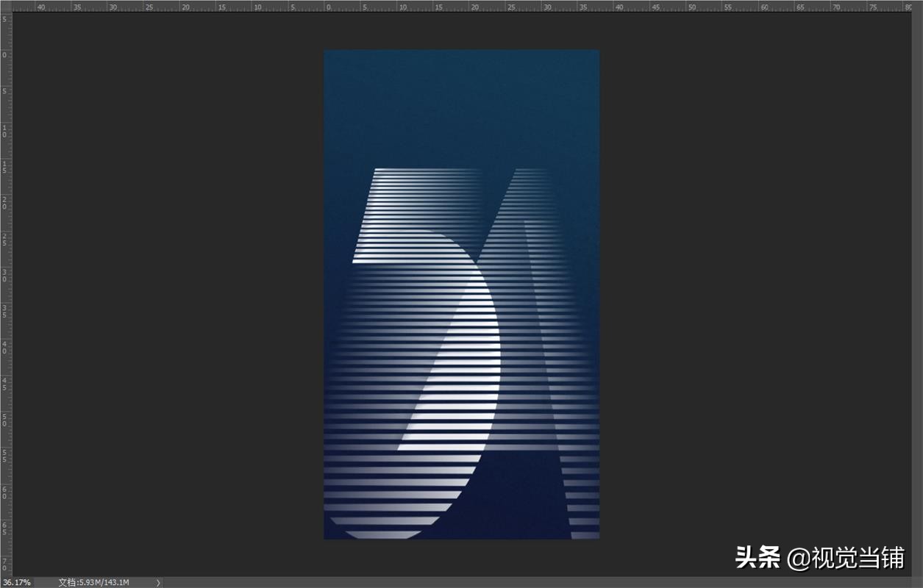Image resolution: width=923 pixels, height=588 pixels.
Task: Click the ruler origin box at top-left corner
Action: click(6, 6)
